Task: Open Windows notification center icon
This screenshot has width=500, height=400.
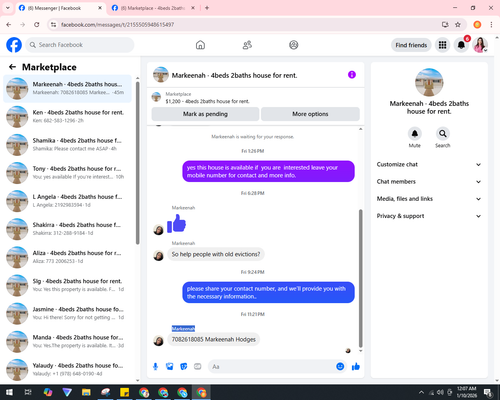Action: pos(488,392)
